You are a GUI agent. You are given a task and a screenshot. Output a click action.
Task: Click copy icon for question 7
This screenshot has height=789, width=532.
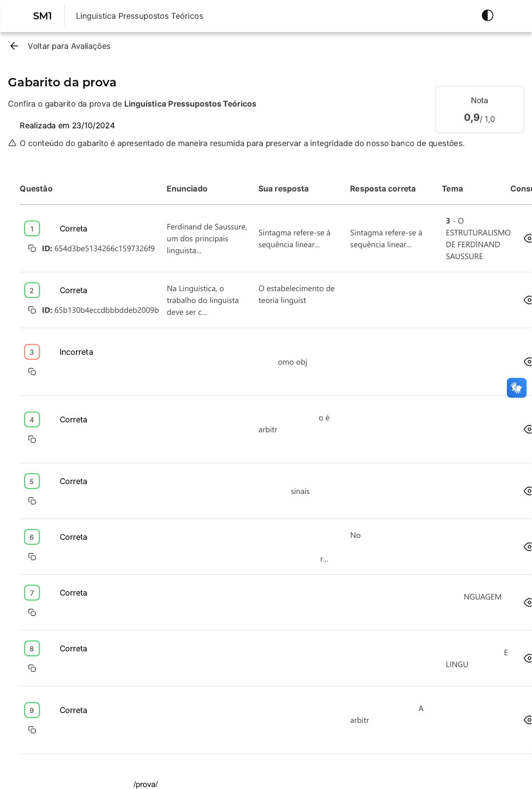pos(32,612)
